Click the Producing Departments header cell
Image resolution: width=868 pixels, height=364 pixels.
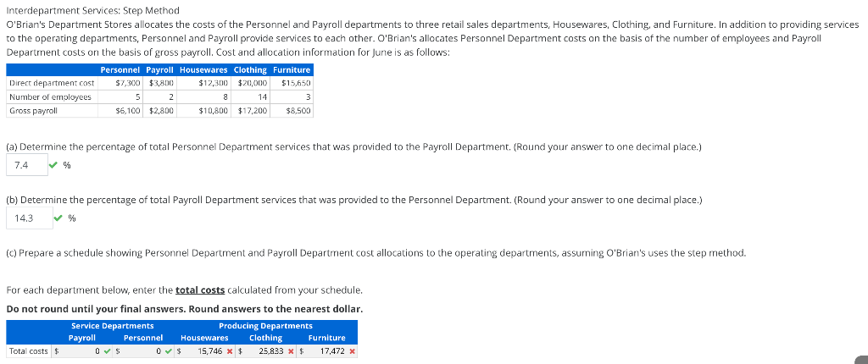pyautogui.click(x=265, y=326)
